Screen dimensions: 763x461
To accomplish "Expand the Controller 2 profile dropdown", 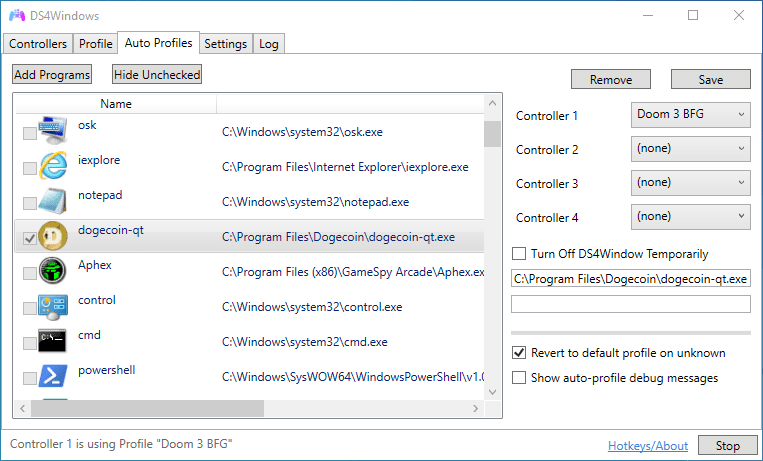I will (691, 149).
